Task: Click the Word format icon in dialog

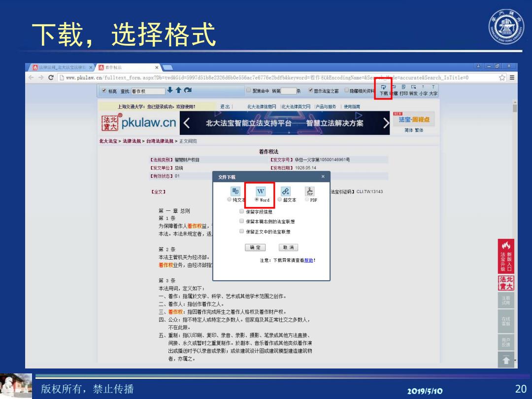Action: pyautogui.click(x=261, y=191)
